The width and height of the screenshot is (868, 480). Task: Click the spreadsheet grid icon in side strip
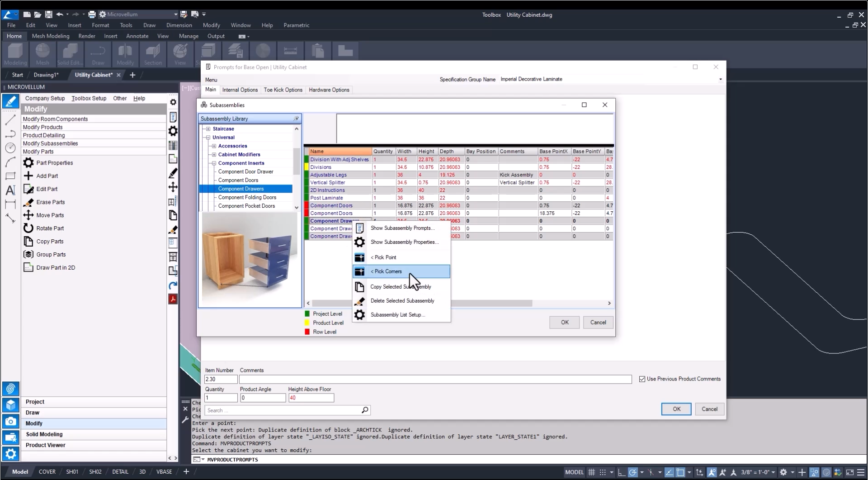[x=173, y=145]
